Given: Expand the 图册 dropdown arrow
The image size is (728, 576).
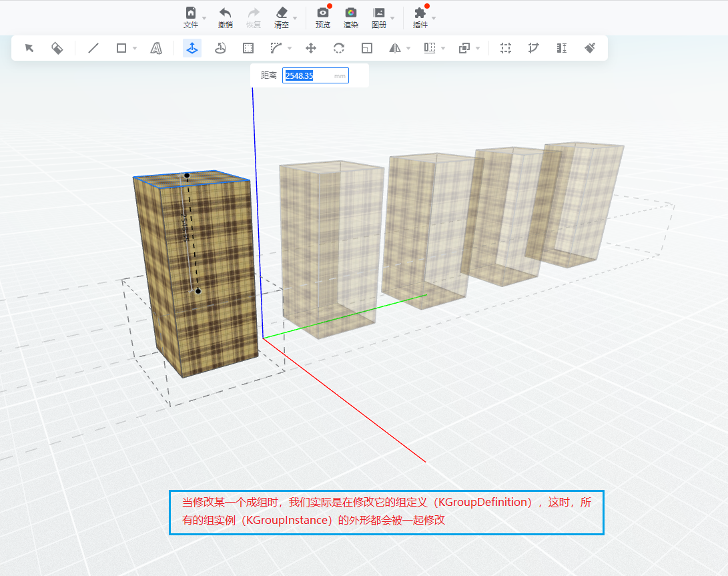Looking at the screenshot, I should 392,19.
